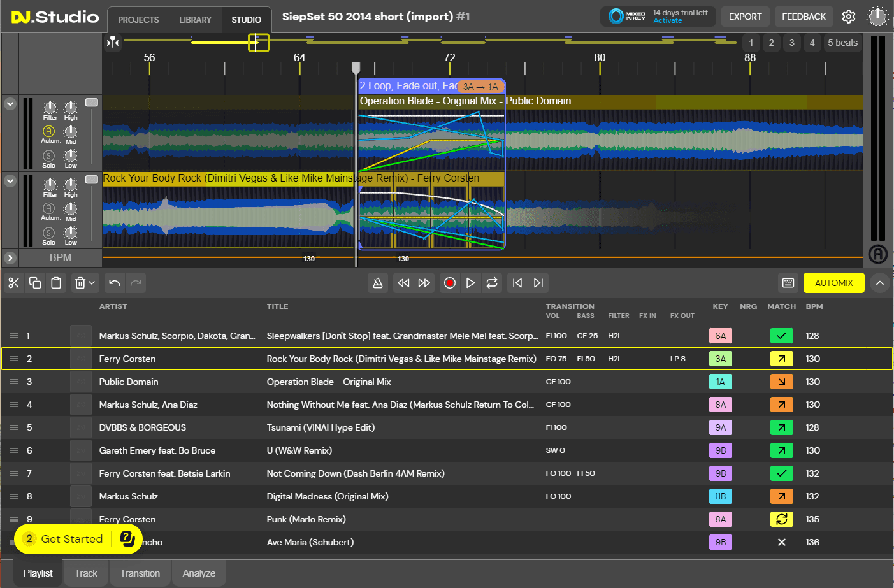Click the Filter knob on first track
The height and width of the screenshot is (588, 894).
50,107
